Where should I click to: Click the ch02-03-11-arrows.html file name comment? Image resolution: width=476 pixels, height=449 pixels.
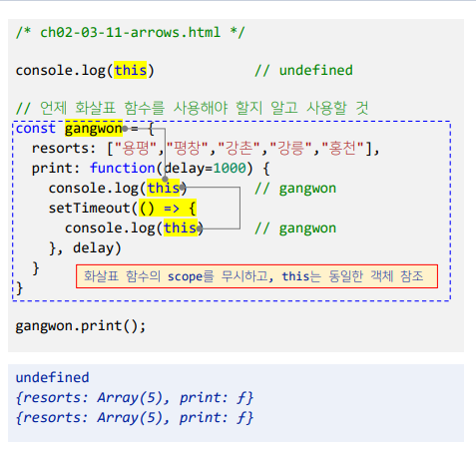pyautogui.click(x=130, y=33)
